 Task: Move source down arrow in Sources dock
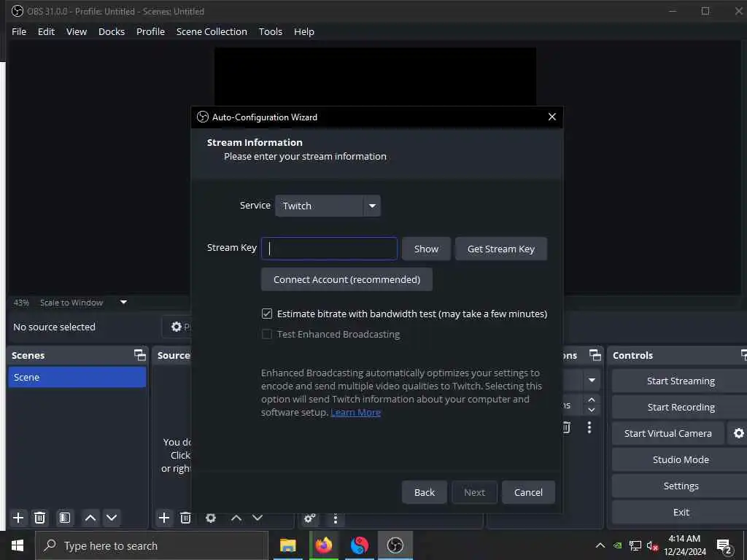[x=258, y=518]
